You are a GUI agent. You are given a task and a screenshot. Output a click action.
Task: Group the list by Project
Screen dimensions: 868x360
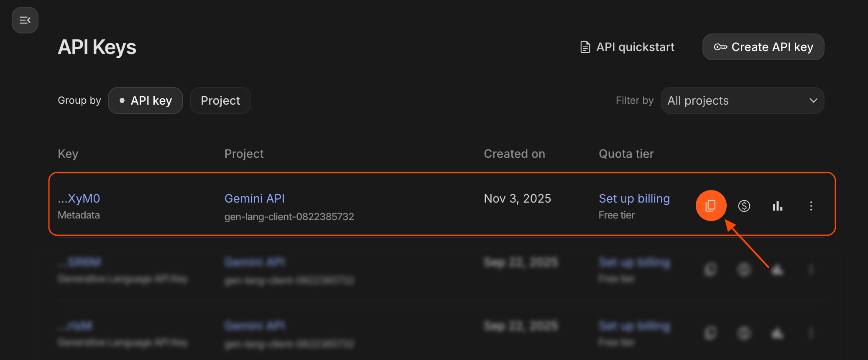(x=220, y=100)
